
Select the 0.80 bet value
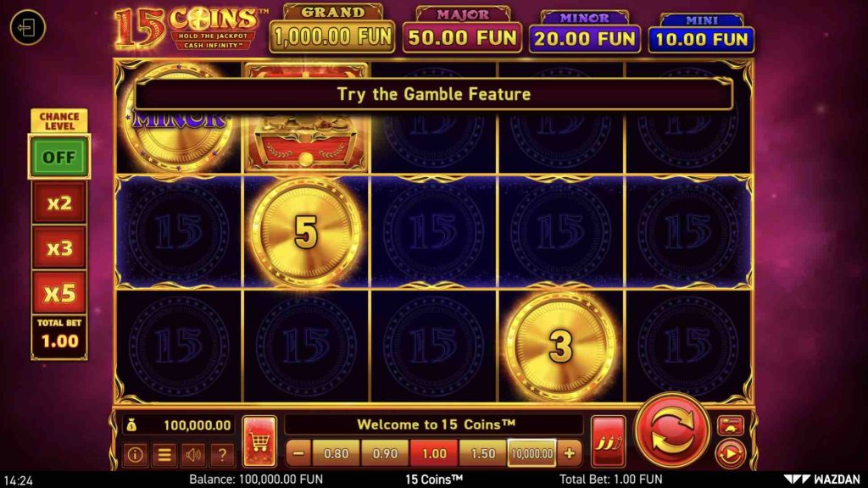[x=336, y=453]
